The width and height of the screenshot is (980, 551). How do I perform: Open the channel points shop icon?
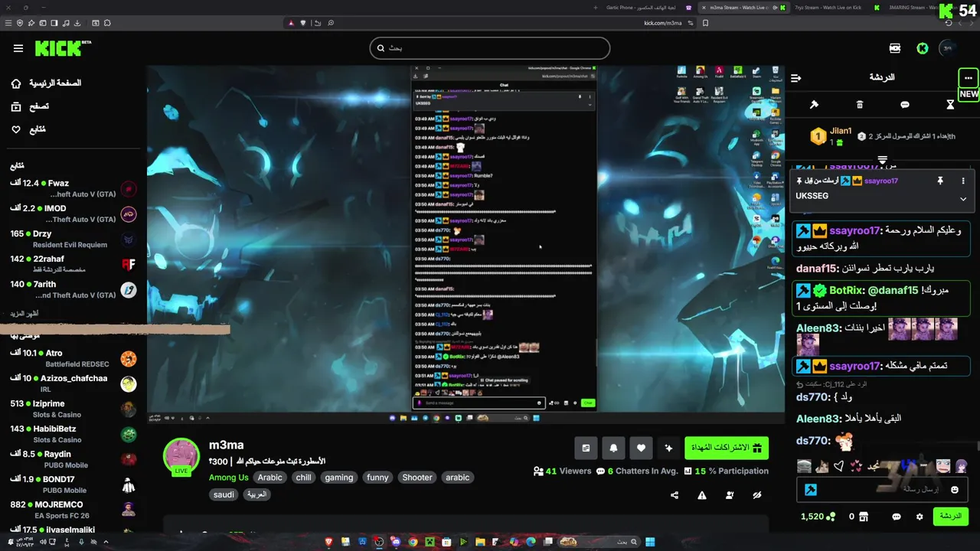[864, 517]
